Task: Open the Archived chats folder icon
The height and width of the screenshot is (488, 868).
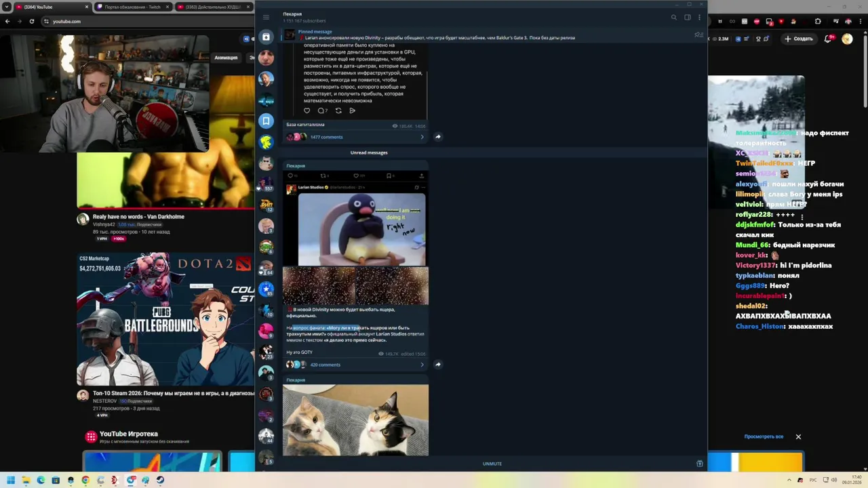Action: pos(266,37)
